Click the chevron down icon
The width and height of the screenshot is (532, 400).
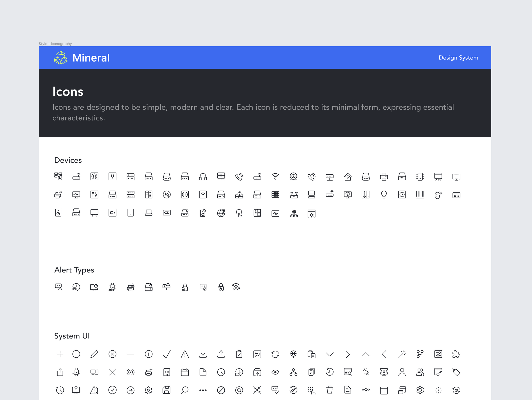[x=330, y=354]
